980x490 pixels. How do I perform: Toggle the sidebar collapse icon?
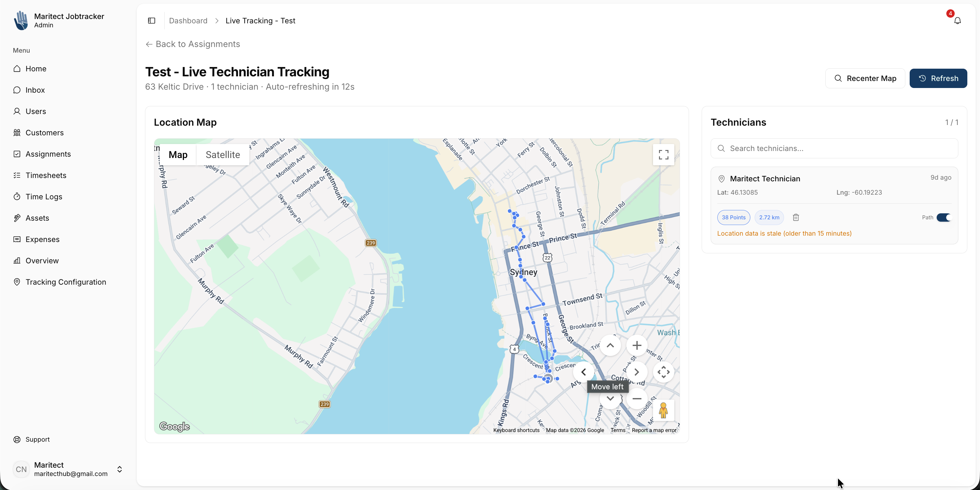pos(151,21)
